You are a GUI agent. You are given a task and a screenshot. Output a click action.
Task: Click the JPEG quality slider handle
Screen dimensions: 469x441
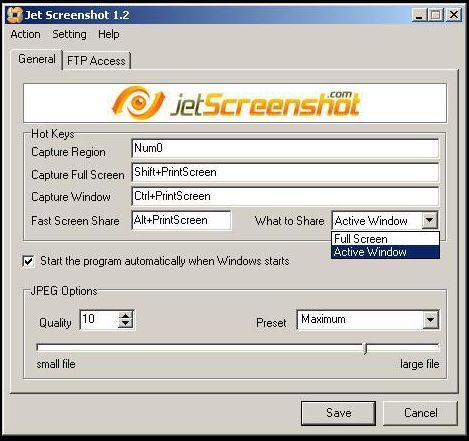point(365,348)
